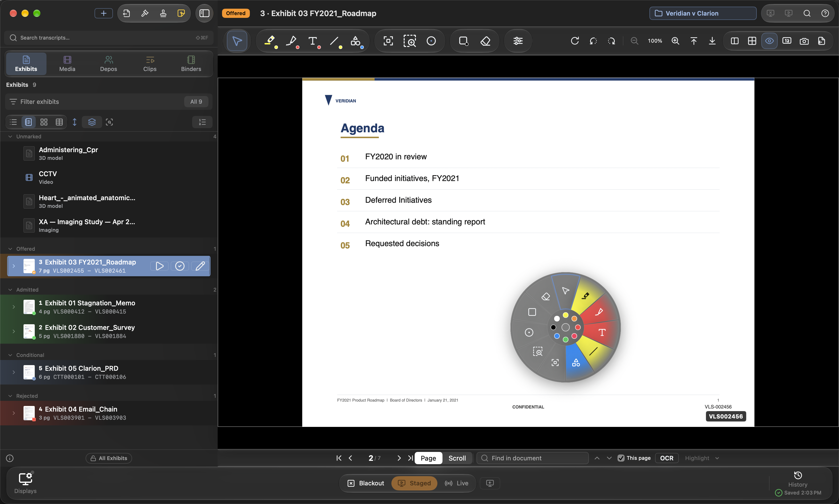Click the split side-by-side view icon

(x=735, y=41)
